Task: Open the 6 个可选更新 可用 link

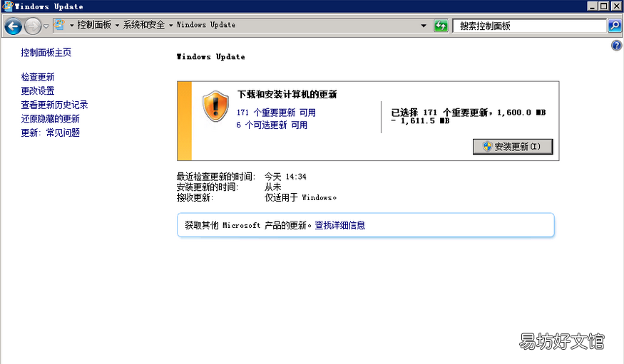Action: 272,125
